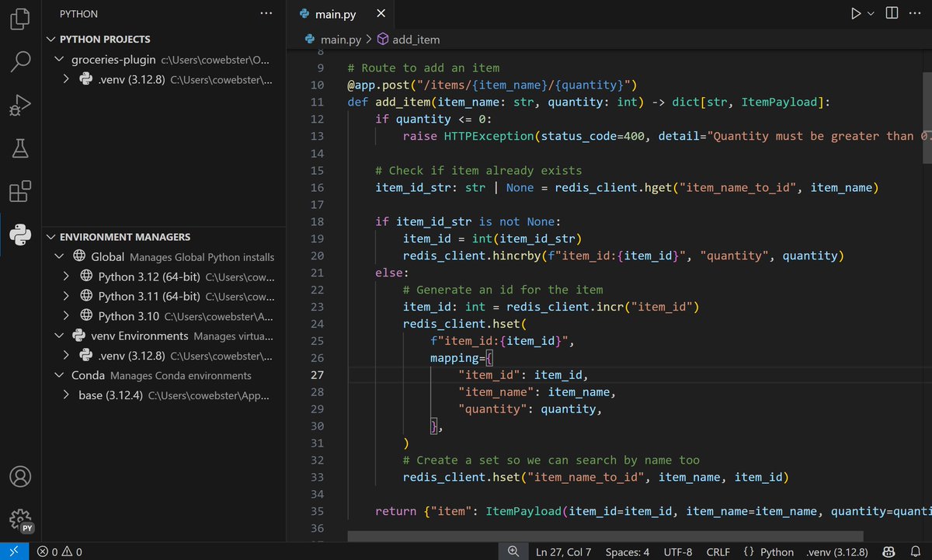Close the main.py tab
The height and width of the screenshot is (560, 932).
[x=380, y=14]
